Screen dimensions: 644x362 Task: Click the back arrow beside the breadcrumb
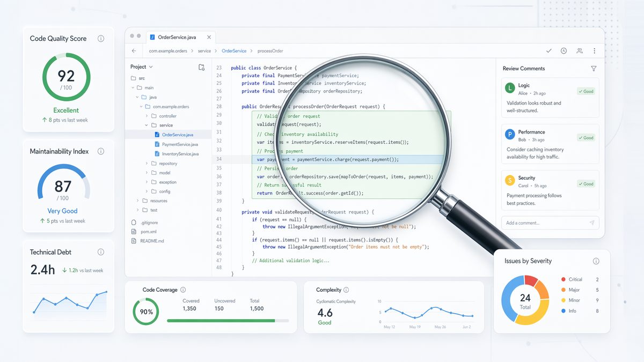tap(134, 50)
